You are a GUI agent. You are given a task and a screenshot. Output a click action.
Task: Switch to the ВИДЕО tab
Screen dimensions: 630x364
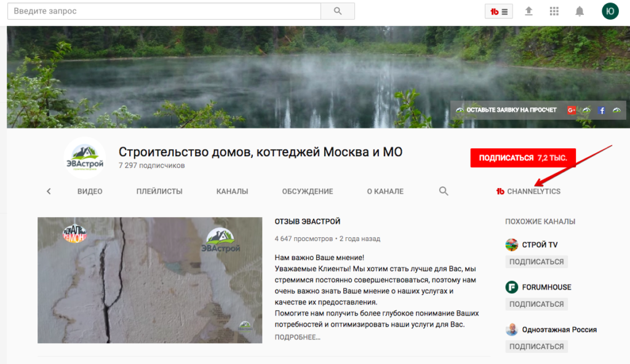click(90, 191)
